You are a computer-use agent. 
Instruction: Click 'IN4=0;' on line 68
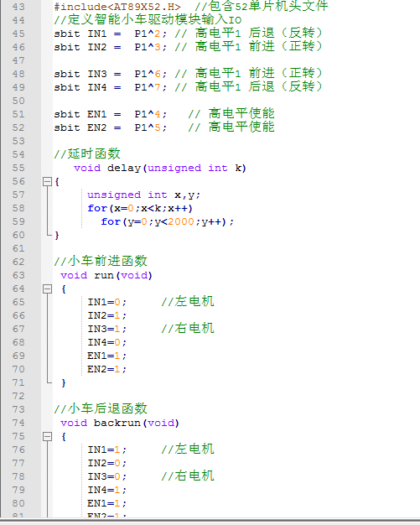click(x=106, y=342)
